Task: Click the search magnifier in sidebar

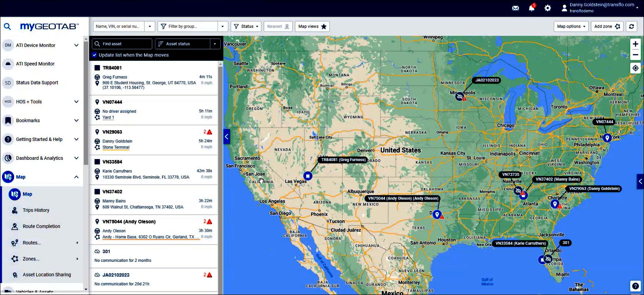Action: tap(7, 27)
